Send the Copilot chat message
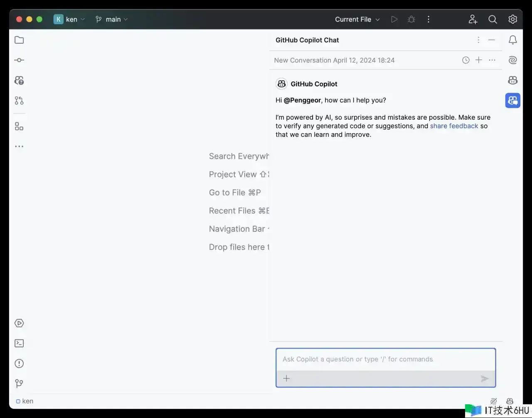532x418 pixels. tap(485, 378)
